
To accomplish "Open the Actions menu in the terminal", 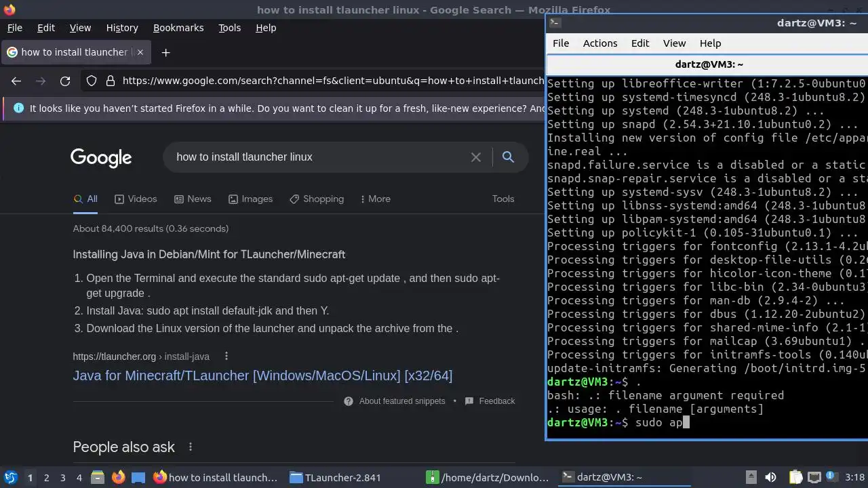I will point(600,43).
